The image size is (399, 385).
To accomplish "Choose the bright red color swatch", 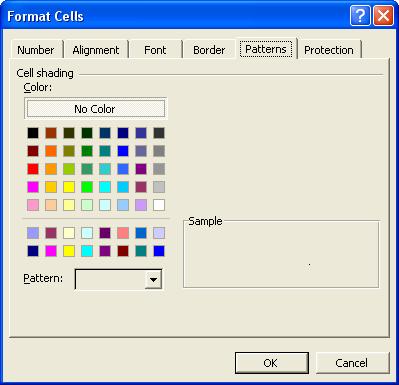I will (x=33, y=169).
